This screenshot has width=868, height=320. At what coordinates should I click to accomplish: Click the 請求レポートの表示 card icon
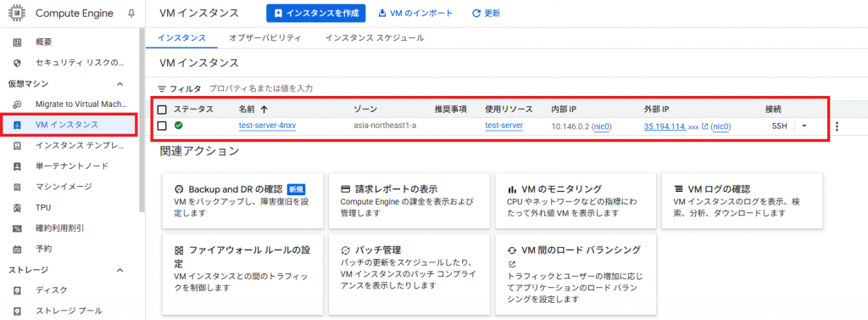pyautogui.click(x=346, y=188)
